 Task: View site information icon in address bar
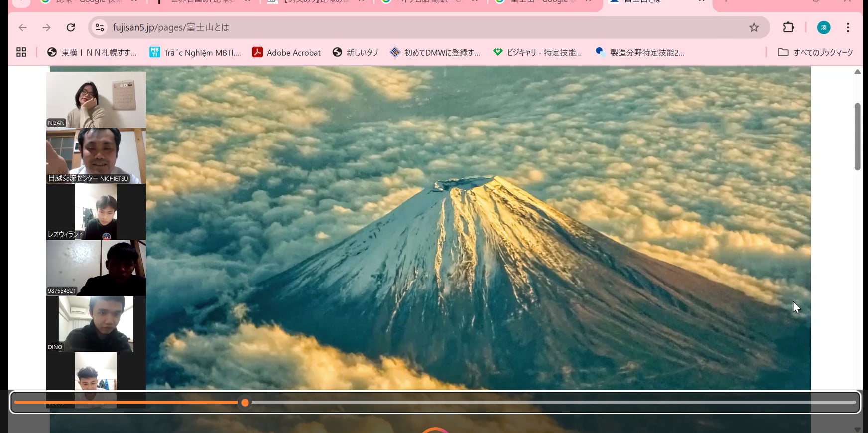[100, 27]
